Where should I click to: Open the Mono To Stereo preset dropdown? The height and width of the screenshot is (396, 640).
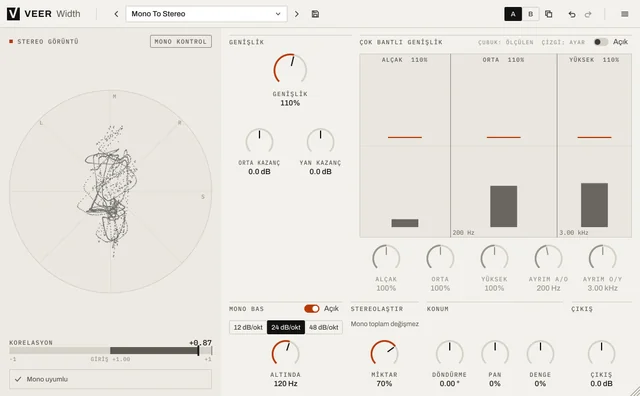click(207, 14)
